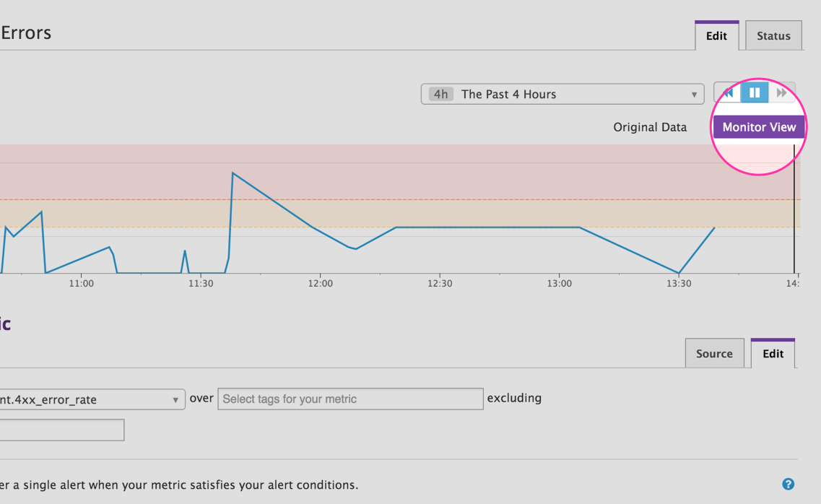The image size is (821, 504).
Task: Switch to the Status tab
Action: tap(773, 35)
